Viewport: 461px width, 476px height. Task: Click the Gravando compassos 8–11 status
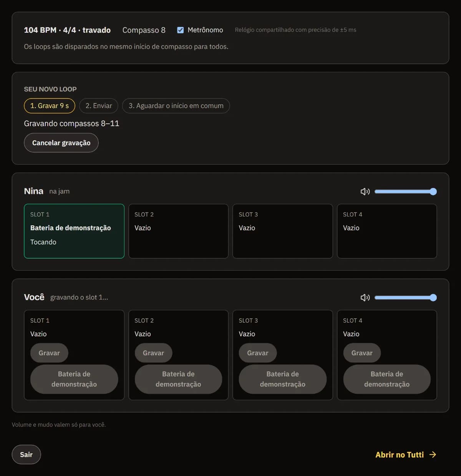(71, 123)
